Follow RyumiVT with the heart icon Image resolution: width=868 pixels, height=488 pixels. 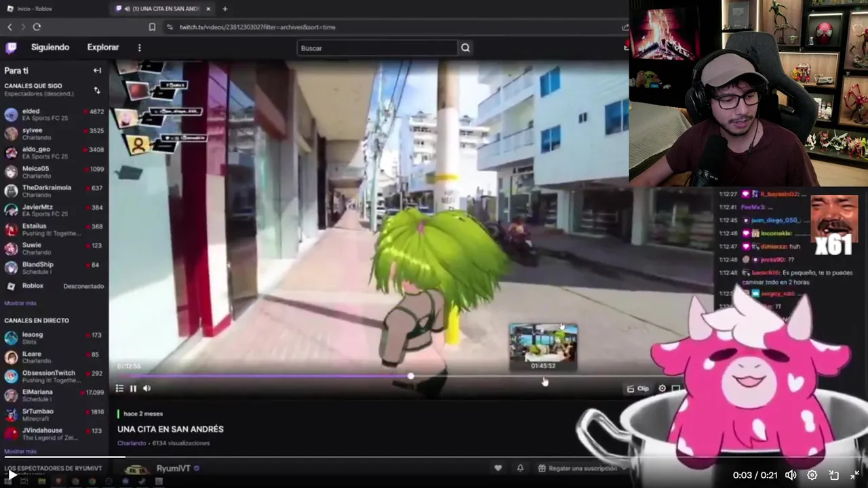[x=498, y=468]
